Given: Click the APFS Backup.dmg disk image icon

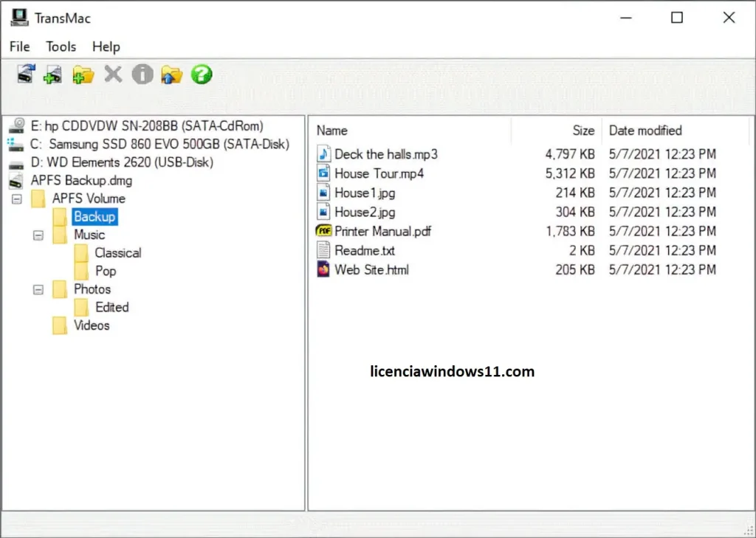Looking at the screenshot, I should (x=16, y=181).
